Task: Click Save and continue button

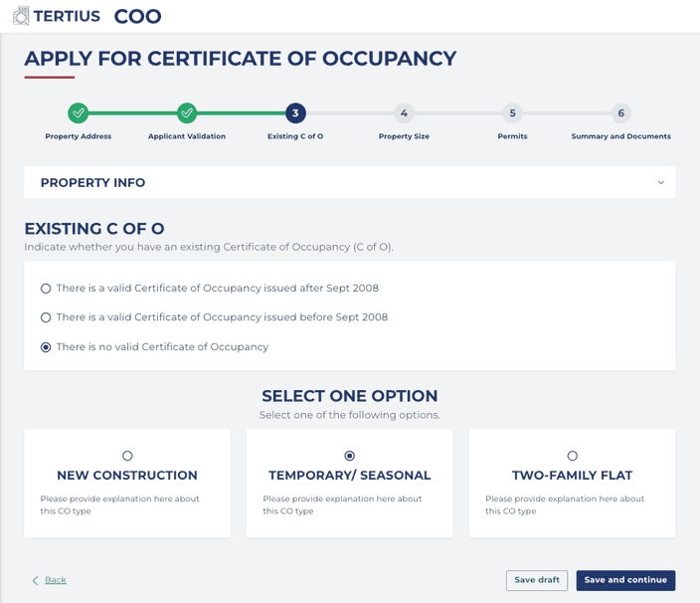Action: [x=625, y=580]
